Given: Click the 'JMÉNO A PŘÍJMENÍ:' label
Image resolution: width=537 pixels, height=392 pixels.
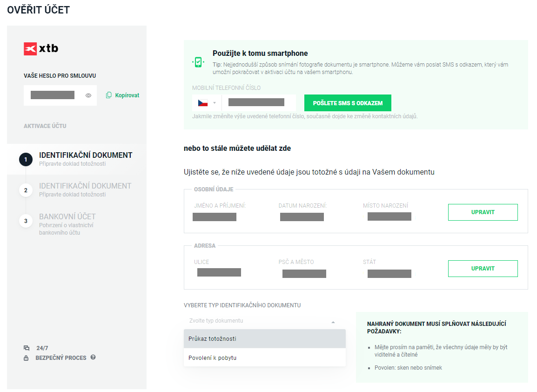Looking at the screenshot, I should [220, 206].
